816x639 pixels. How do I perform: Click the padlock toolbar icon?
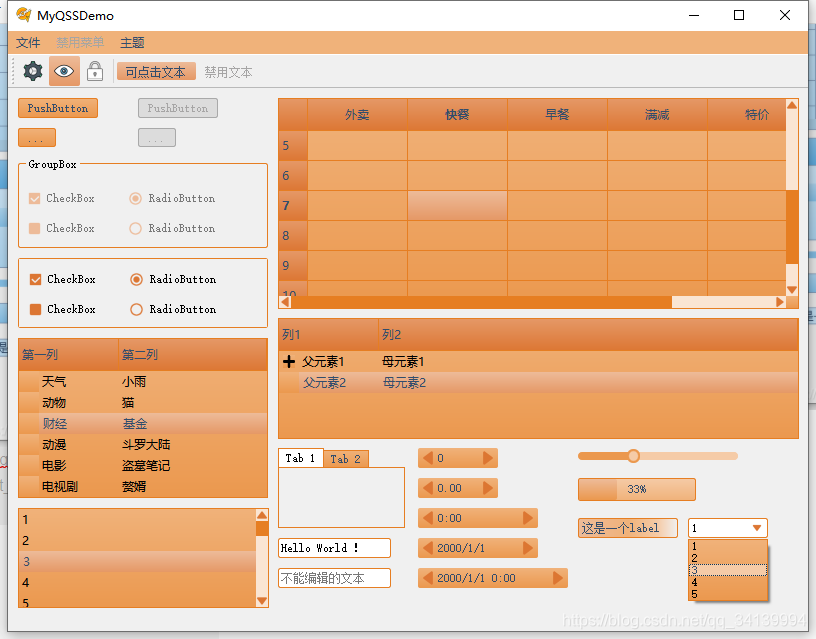coord(95,71)
